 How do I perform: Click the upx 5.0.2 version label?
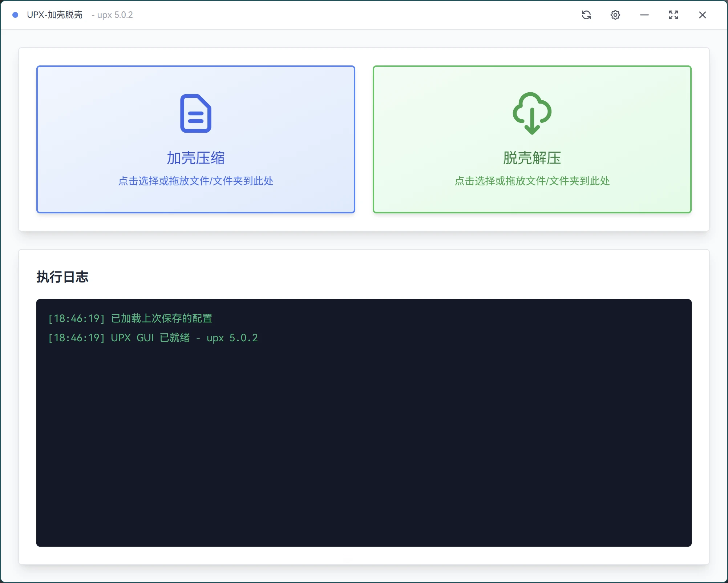pos(115,15)
